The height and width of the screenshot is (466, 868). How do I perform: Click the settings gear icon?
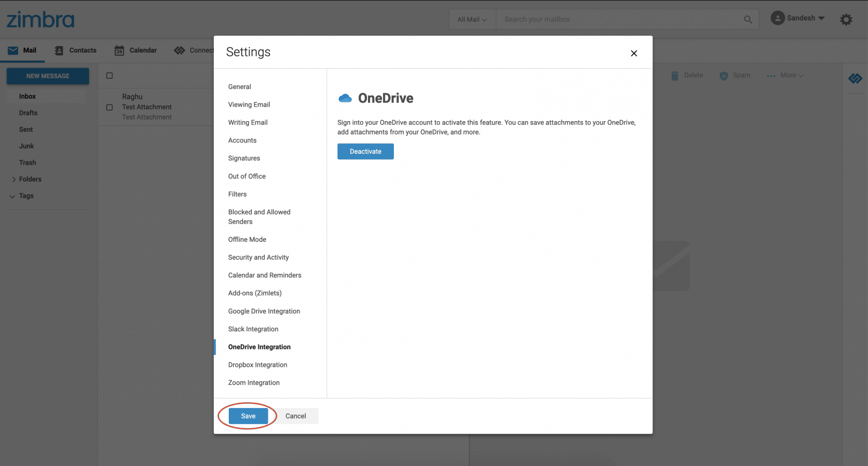coord(846,20)
